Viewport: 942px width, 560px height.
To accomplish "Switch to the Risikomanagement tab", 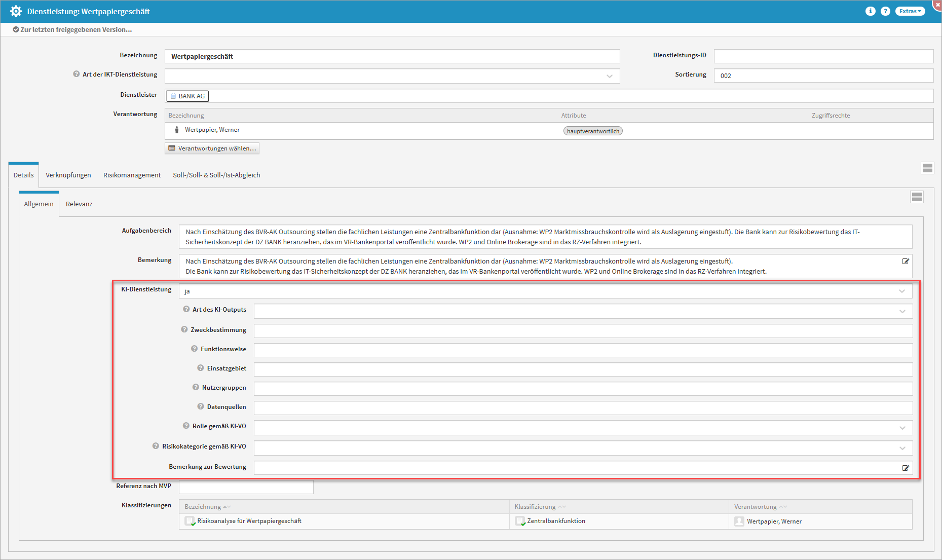I will (132, 175).
